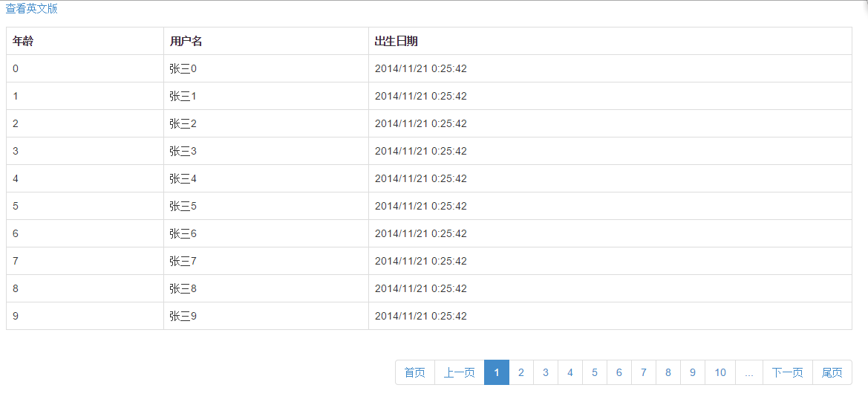Go to 下一页 next page

[788, 372]
